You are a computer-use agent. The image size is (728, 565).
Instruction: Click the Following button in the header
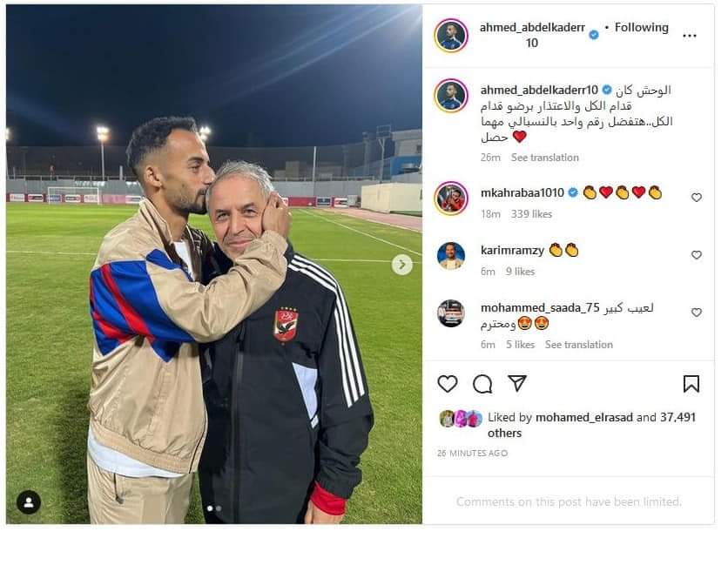tap(641, 28)
